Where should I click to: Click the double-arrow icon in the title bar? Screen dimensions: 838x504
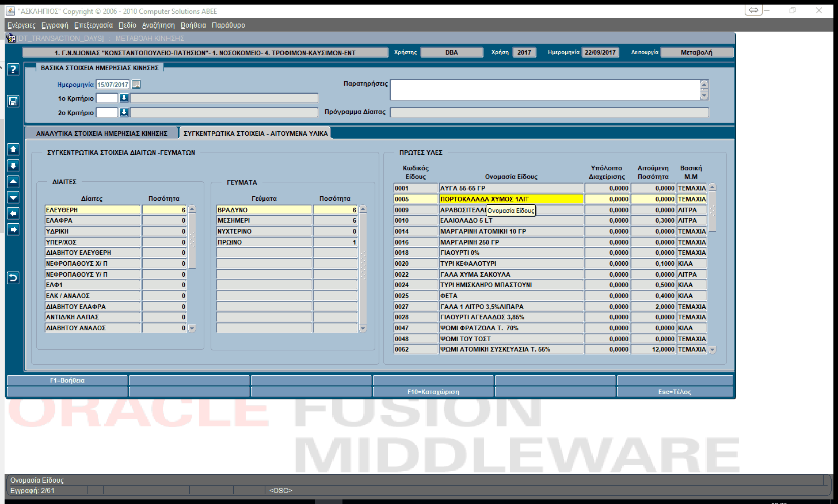coord(753,10)
